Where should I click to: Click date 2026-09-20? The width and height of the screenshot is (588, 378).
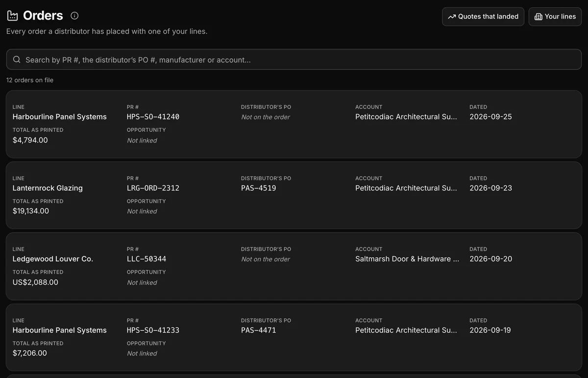(x=490, y=259)
